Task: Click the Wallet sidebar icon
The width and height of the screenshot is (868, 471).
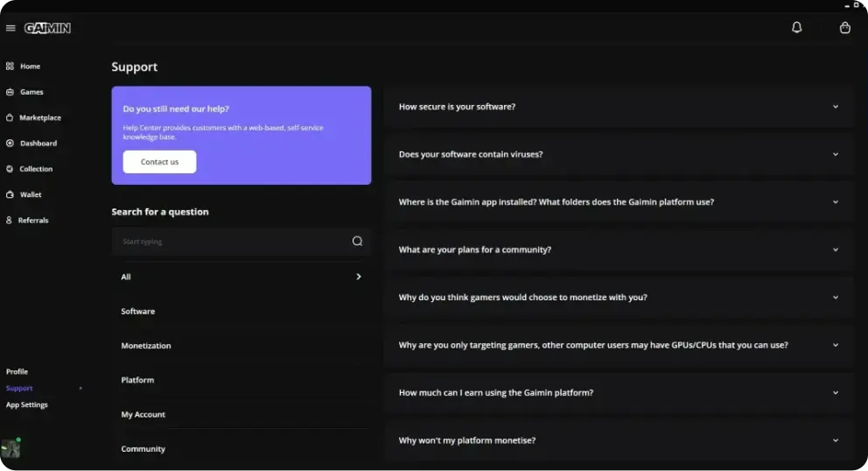Action: pyautogui.click(x=10, y=194)
